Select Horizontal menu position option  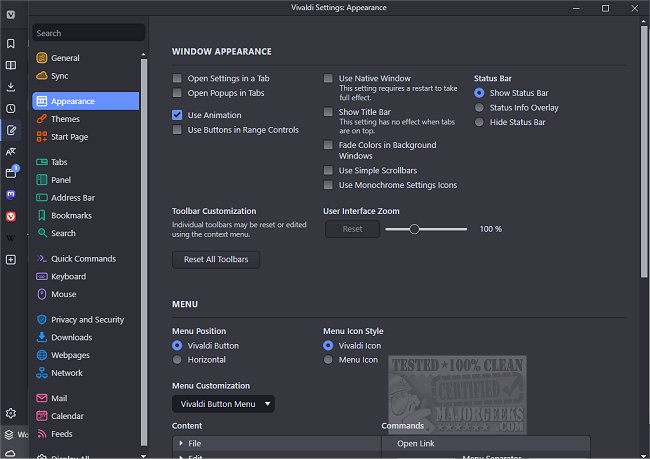click(x=177, y=360)
